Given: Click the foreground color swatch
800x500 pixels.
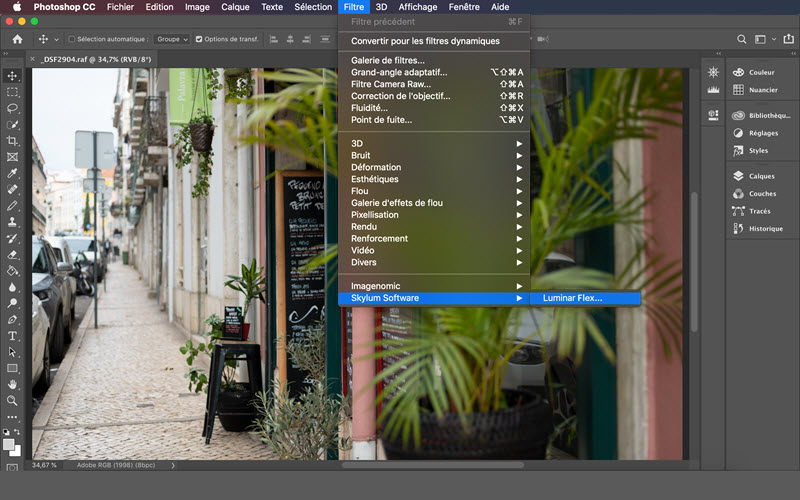Looking at the screenshot, I should (8, 444).
